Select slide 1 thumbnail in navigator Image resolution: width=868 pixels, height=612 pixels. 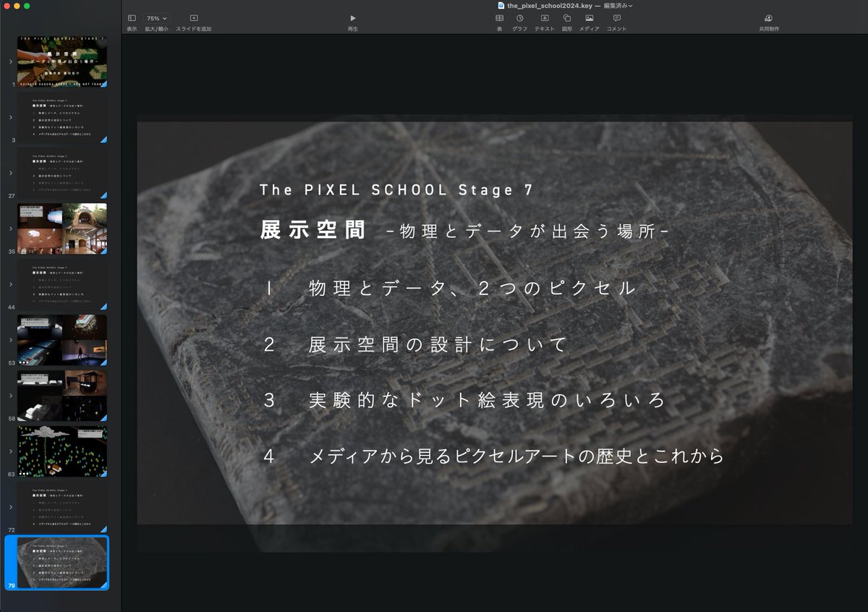62,62
